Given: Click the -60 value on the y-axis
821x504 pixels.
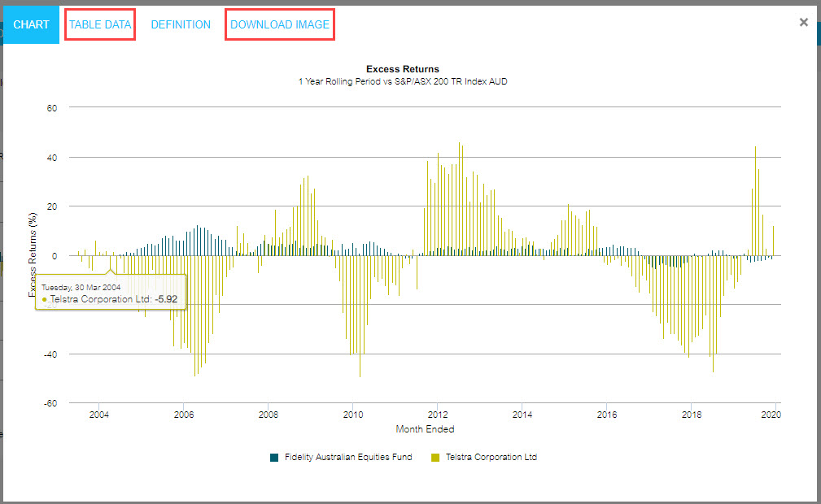Looking at the screenshot, I should click(50, 403).
